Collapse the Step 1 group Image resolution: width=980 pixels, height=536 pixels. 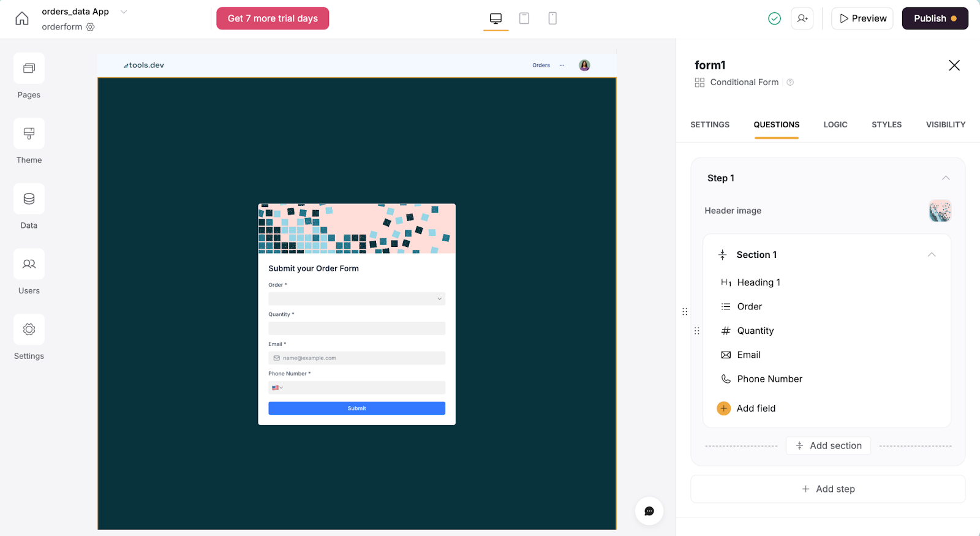click(x=946, y=178)
